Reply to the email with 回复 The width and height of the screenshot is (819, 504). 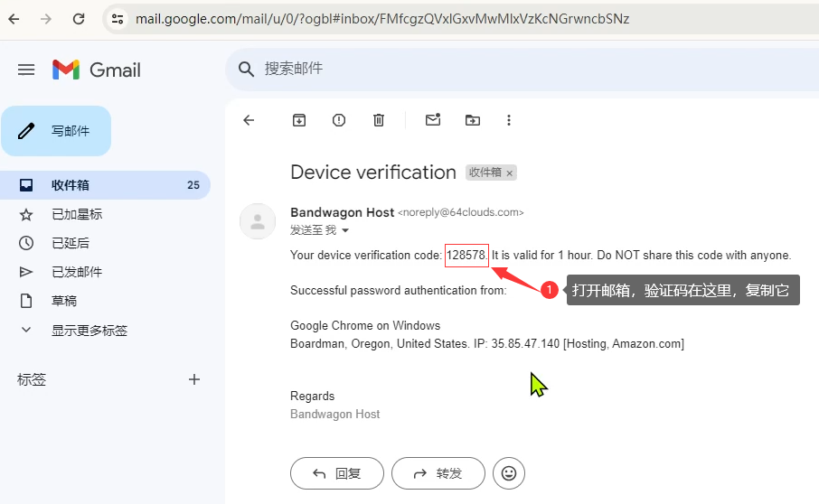pos(337,473)
